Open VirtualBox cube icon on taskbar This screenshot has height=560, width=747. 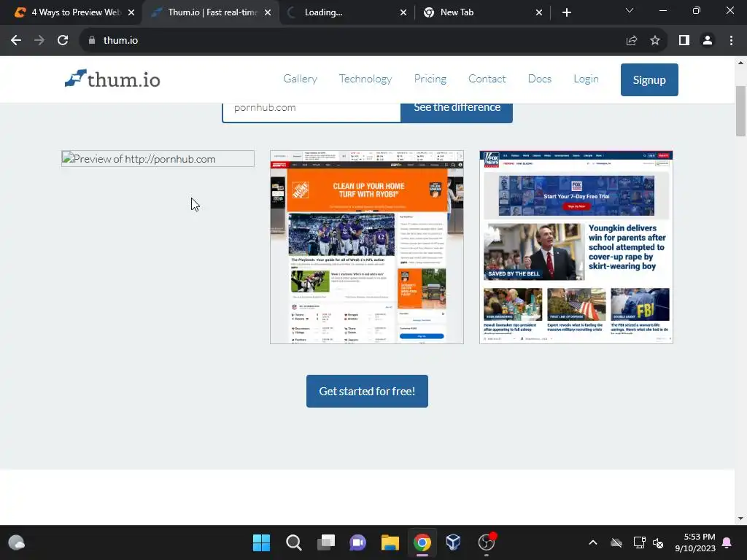pyautogui.click(x=453, y=542)
